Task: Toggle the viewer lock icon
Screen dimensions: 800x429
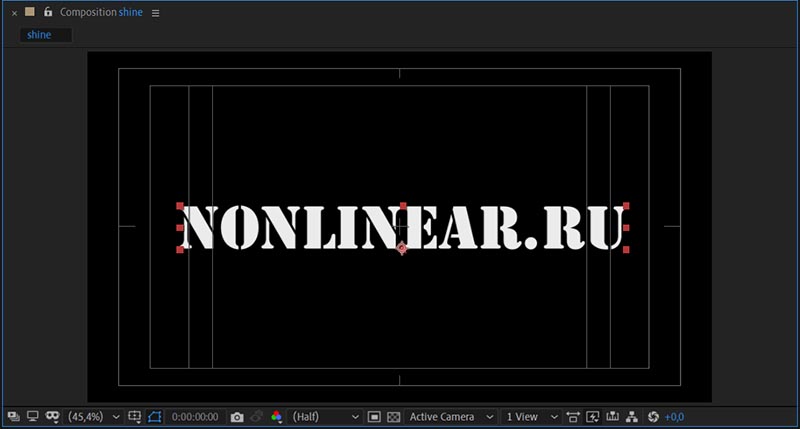Action: [x=48, y=12]
